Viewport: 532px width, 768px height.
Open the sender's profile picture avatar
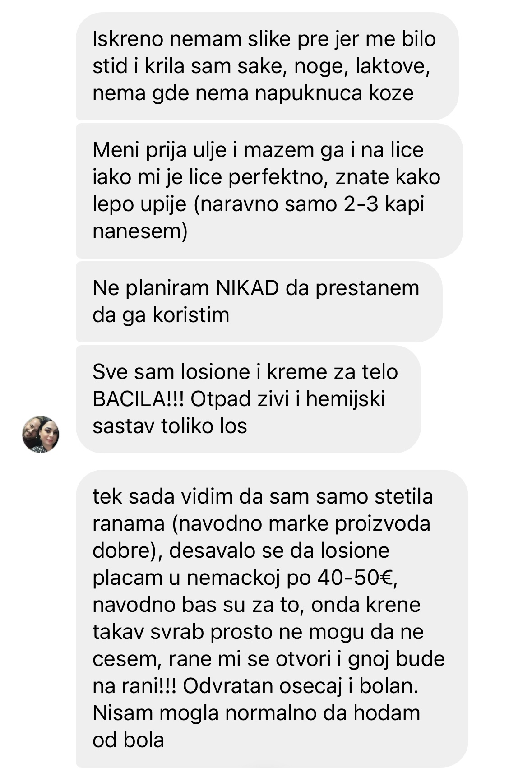(x=41, y=434)
